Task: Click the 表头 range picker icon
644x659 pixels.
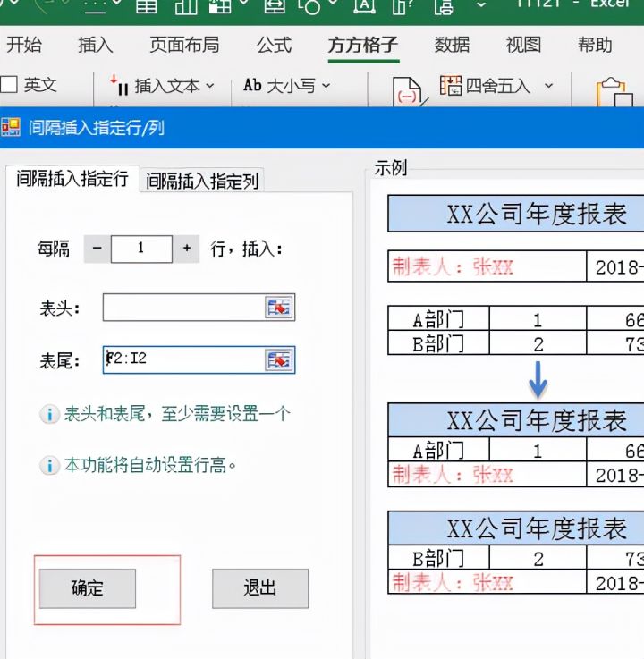Action: [279, 308]
